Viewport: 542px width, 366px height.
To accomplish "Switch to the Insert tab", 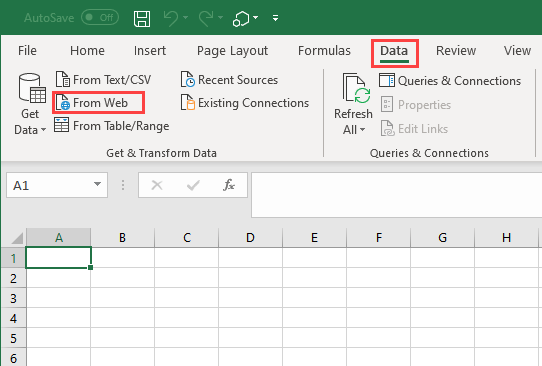I will 150,51.
